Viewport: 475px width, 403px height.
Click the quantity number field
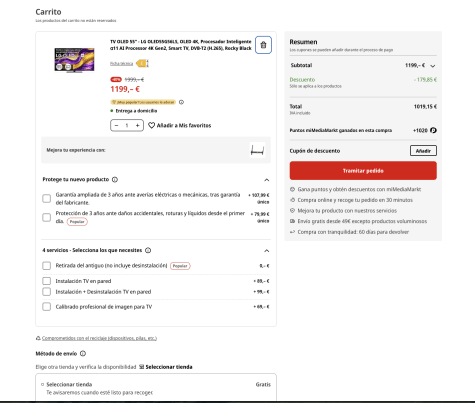[x=127, y=126]
